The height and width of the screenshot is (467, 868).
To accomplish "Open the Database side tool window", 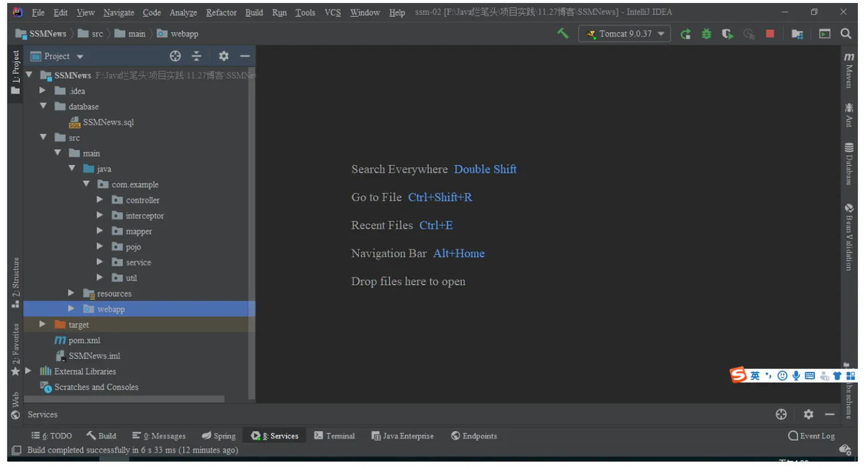I will 849,164.
